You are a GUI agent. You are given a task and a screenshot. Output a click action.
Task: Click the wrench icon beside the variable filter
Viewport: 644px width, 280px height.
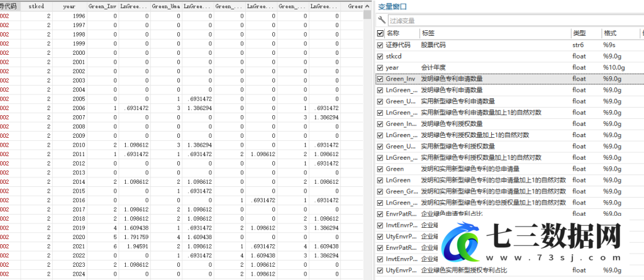pos(382,20)
